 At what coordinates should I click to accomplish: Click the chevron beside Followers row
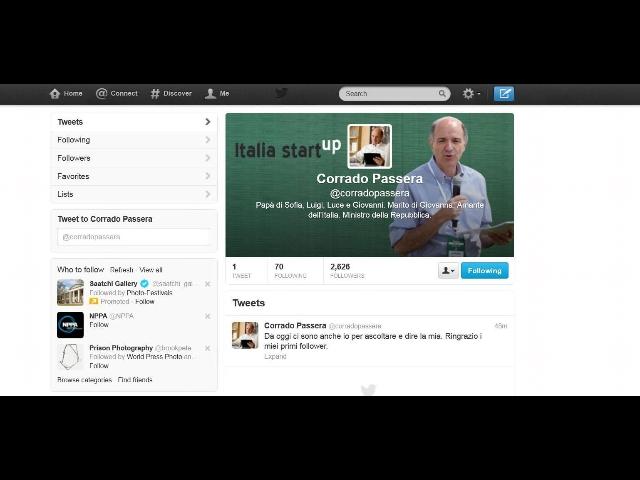[x=208, y=158]
